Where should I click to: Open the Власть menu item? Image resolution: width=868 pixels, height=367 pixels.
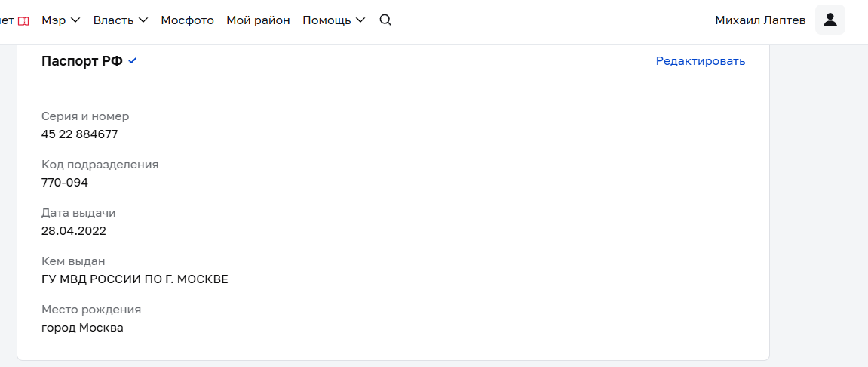113,20
